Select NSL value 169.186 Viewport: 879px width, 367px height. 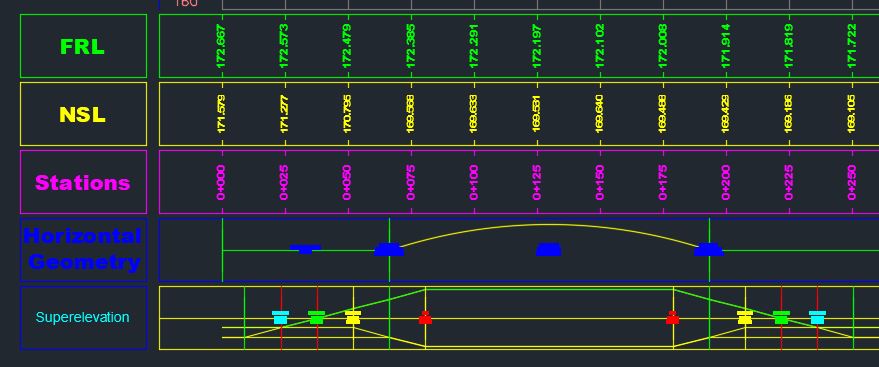[x=789, y=114]
